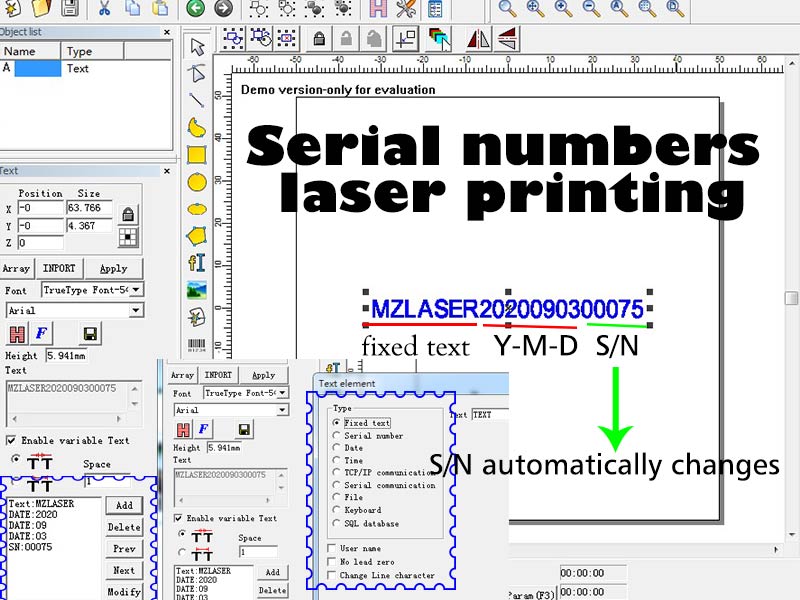This screenshot has height=600, width=800.
Task: Save the document with the floppy icon
Action: coord(70,8)
